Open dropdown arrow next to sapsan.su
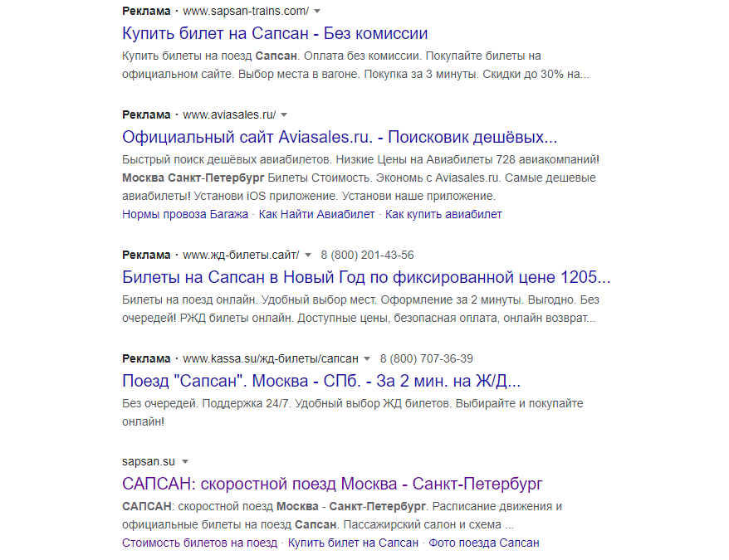The width and height of the screenshot is (729, 560). click(x=185, y=461)
